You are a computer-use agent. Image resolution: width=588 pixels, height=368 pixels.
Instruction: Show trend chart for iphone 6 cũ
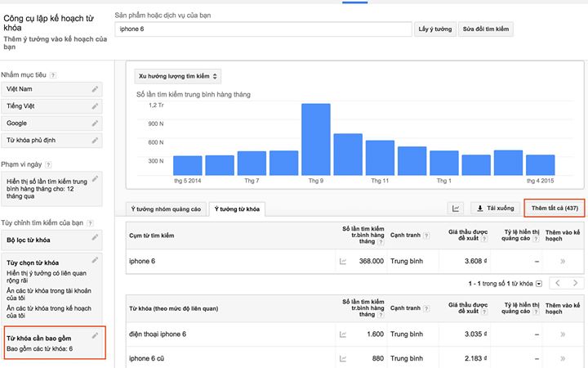click(343, 359)
